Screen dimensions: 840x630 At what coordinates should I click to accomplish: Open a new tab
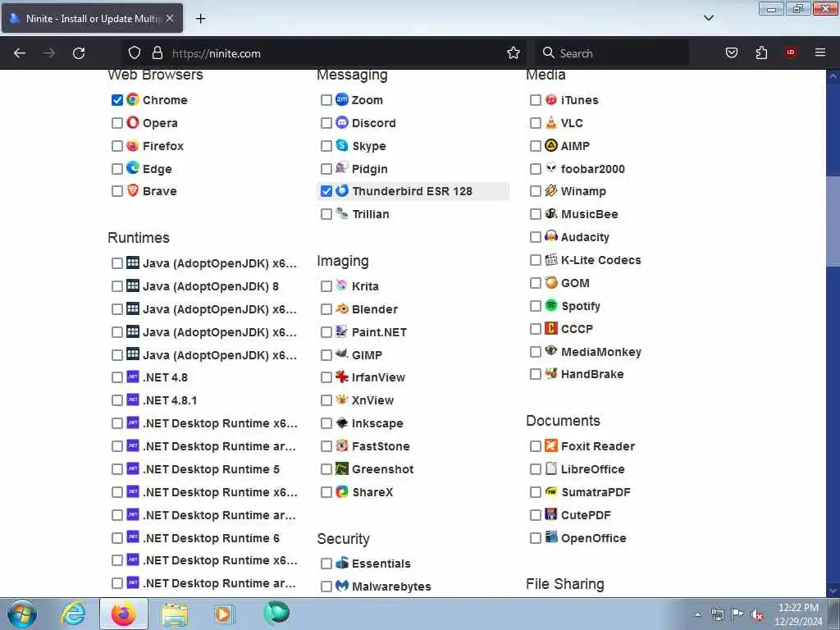[x=200, y=19]
